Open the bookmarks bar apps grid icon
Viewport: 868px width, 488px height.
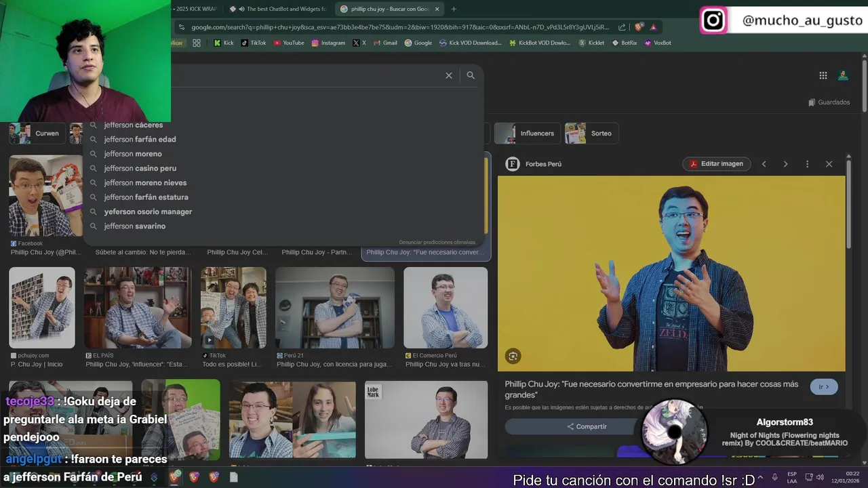click(197, 43)
